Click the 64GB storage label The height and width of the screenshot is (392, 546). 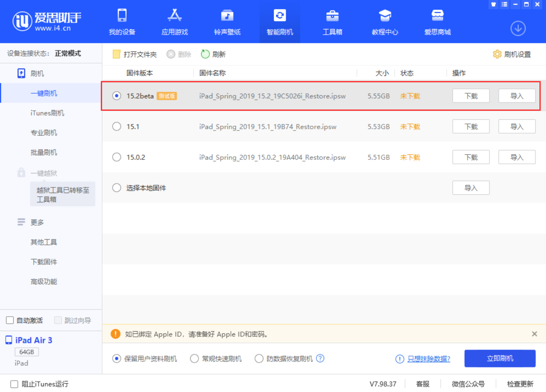[27, 352]
